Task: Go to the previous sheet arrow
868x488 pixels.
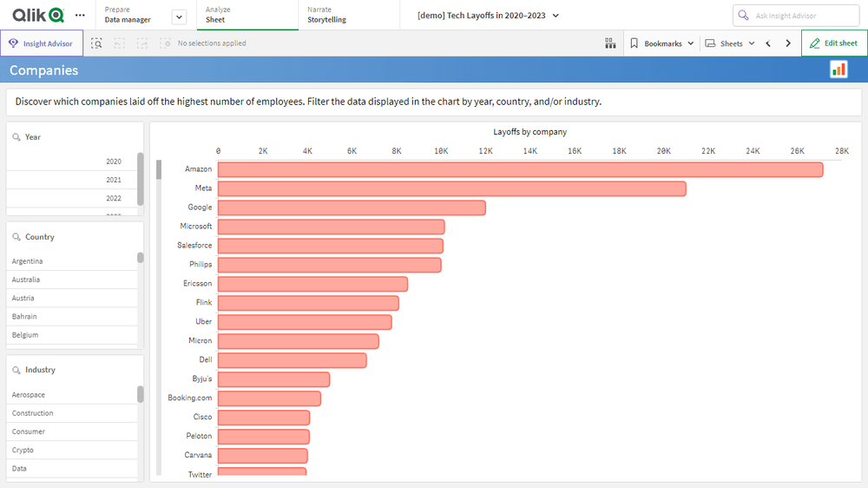Action: [x=768, y=43]
